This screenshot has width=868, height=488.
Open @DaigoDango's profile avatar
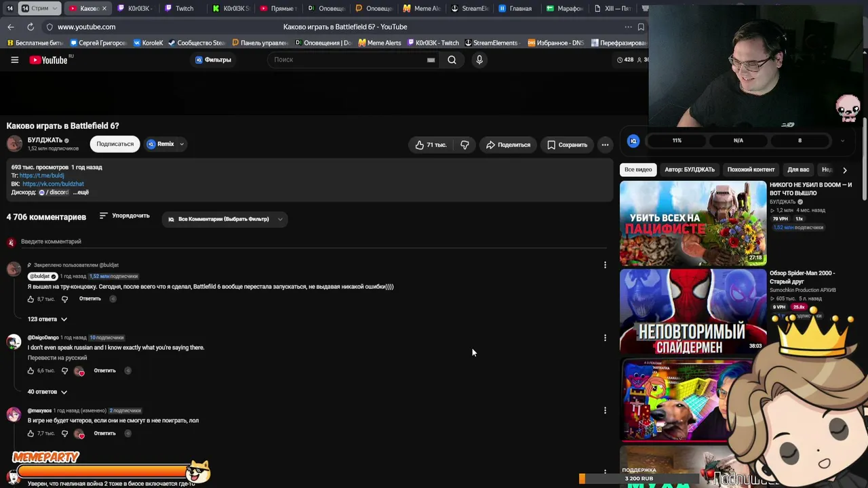pyautogui.click(x=14, y=342)
